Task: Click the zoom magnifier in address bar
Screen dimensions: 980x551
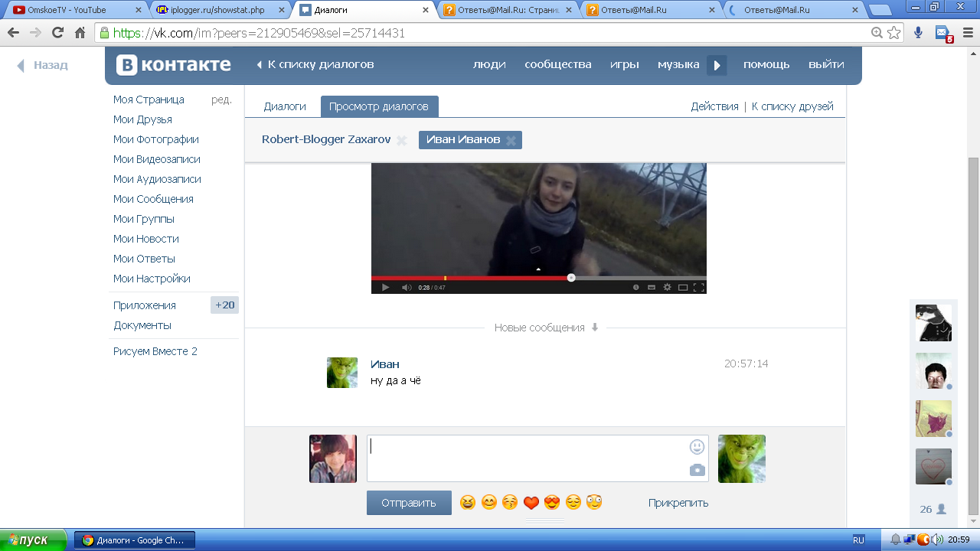Action: [x=877, y=33]
